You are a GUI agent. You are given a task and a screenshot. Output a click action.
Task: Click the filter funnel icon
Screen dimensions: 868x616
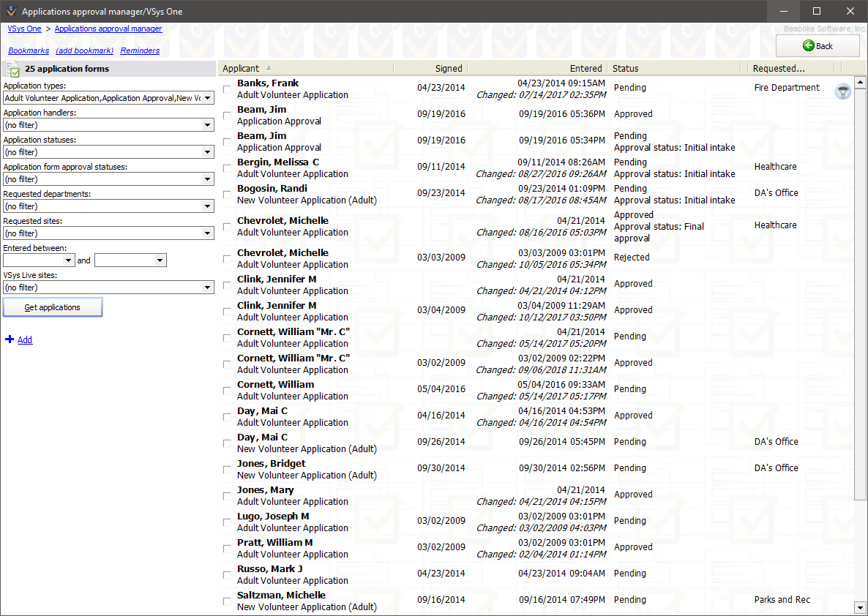click(843, 91)
